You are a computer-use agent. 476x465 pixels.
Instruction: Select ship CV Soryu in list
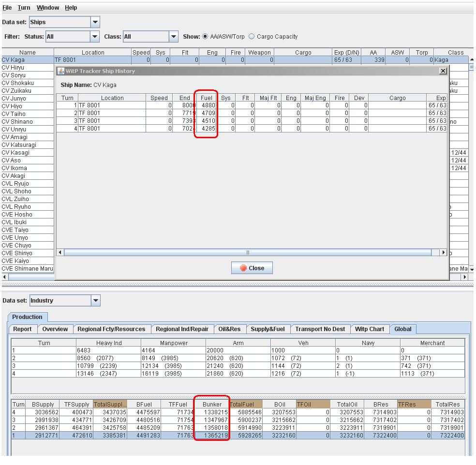point(28,75)
